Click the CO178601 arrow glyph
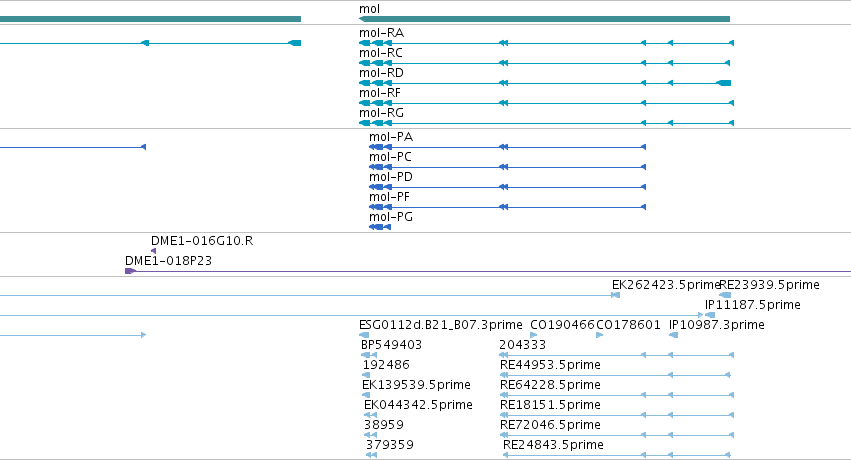 click(599, 335)
